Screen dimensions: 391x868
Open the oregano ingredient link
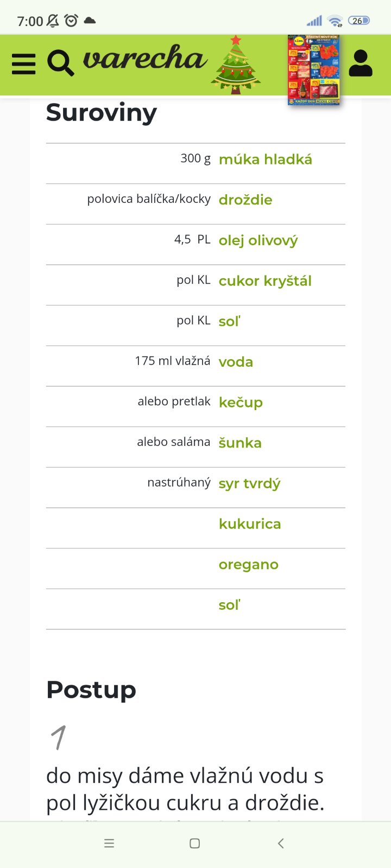(x=248, y=565)
